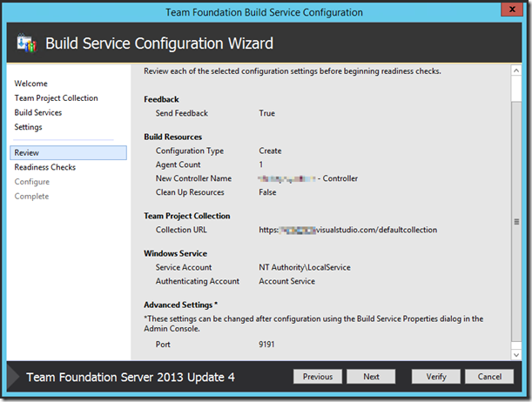Click the New Controller Name label
The height and width of the screenshot is (402, 532).
pyautogui.click(x=193, y=178)
